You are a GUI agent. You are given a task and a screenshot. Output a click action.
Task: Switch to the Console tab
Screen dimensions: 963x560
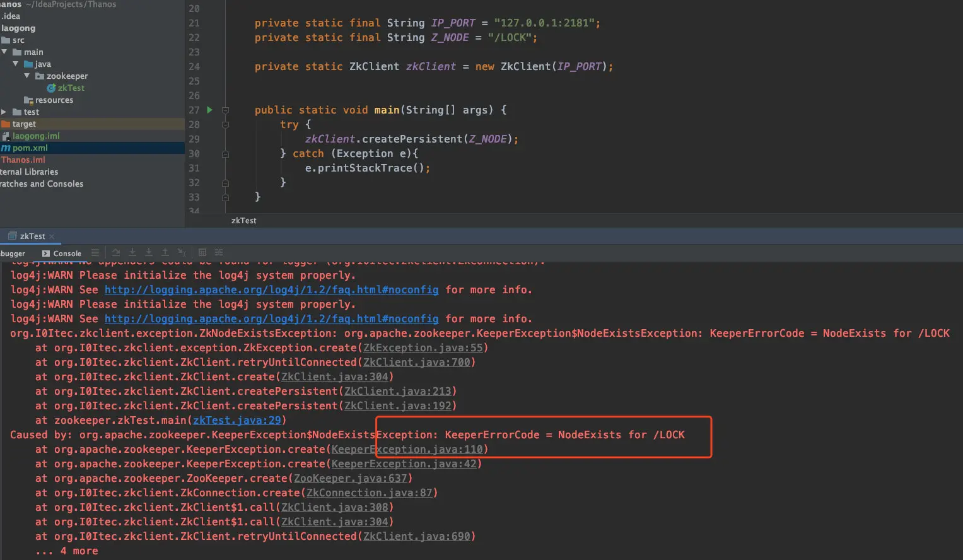[x=62, y=254]
